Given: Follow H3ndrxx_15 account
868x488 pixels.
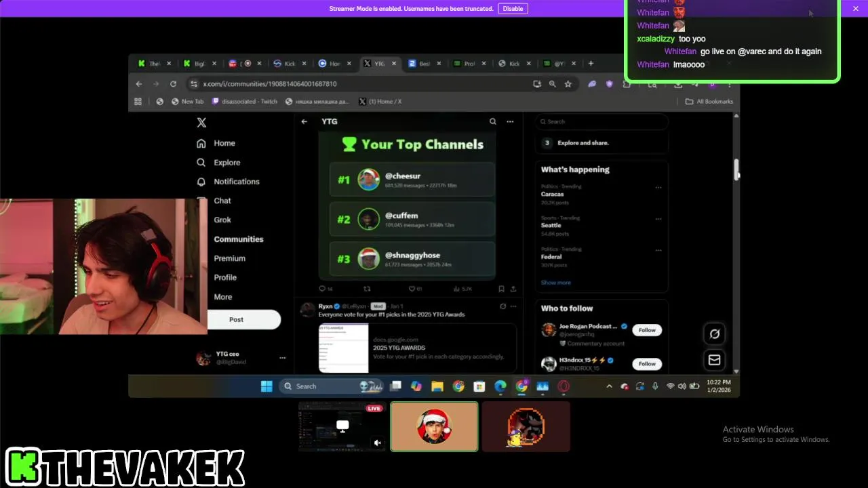Looking at the screenshot, I should 647,364.
